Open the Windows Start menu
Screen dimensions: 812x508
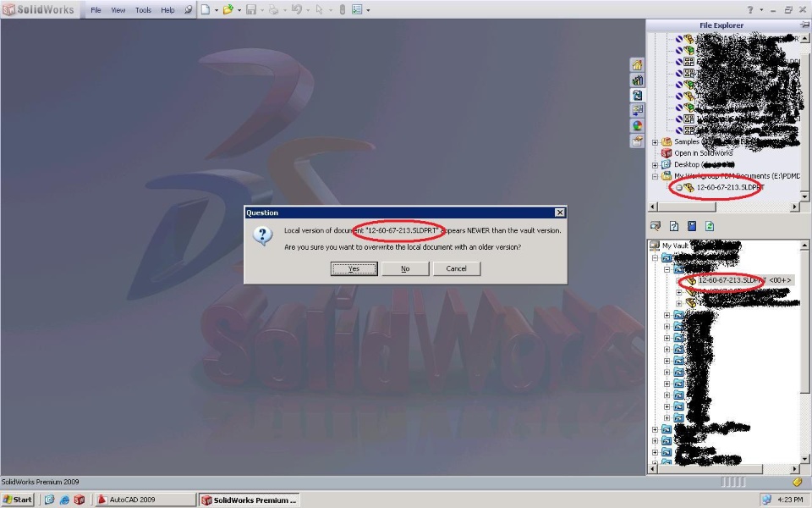(x=18, y=500)
